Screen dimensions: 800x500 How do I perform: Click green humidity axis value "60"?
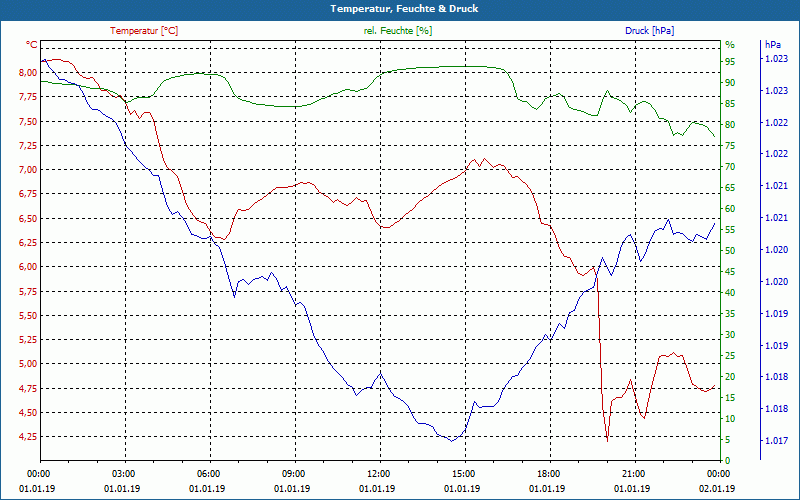pyautogui.click(x=730, y=209)
